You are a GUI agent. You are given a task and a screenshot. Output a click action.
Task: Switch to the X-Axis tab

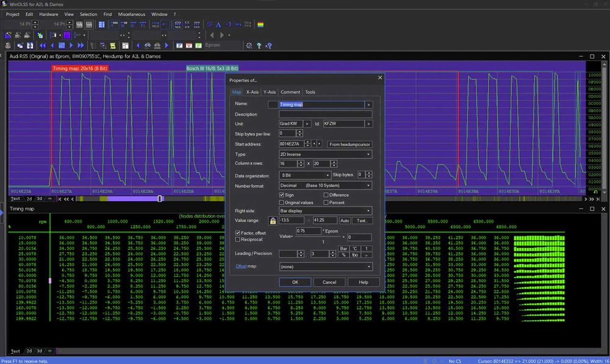coord(252,92)
